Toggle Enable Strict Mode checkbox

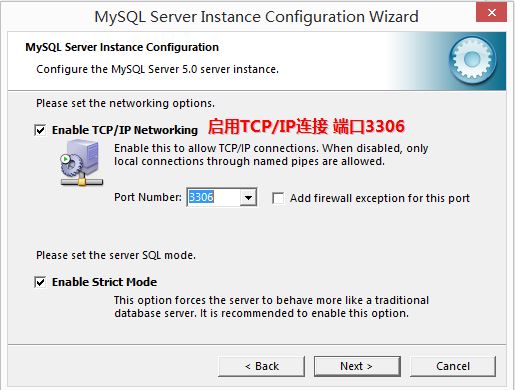[40, 282]
